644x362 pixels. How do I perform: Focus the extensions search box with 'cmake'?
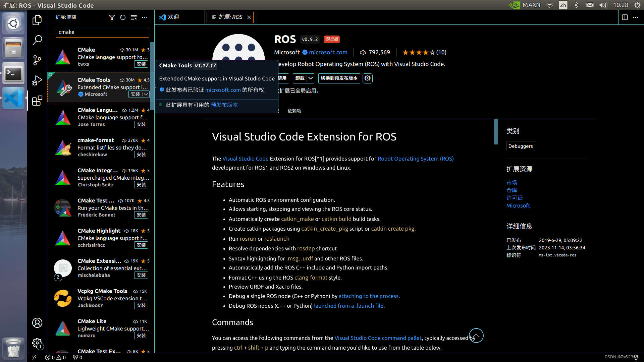pos(102,32)
